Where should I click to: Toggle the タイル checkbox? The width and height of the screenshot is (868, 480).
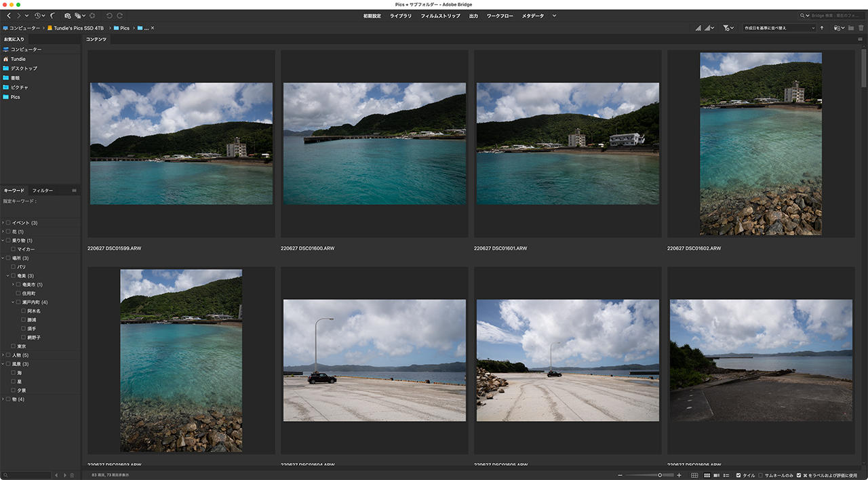(x=738, y=475)
